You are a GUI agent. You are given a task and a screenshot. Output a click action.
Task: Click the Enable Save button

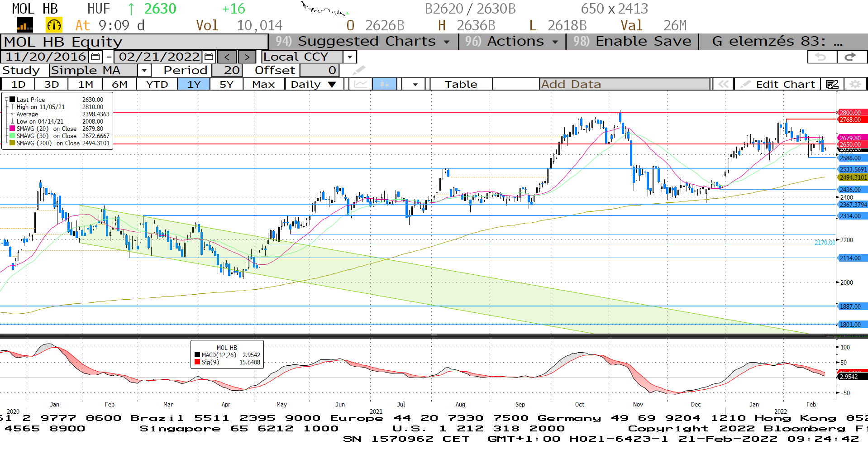click(633, 41)
